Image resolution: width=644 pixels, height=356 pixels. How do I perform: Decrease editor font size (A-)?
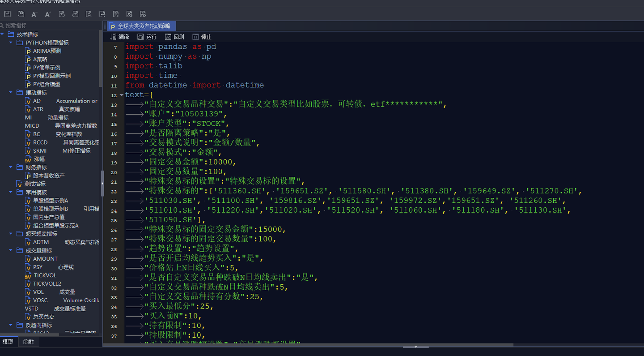click(34, 14)
